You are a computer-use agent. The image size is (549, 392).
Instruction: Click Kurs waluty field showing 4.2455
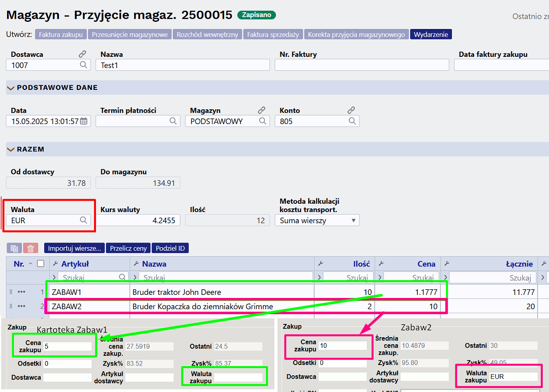[x=138, y=220]
